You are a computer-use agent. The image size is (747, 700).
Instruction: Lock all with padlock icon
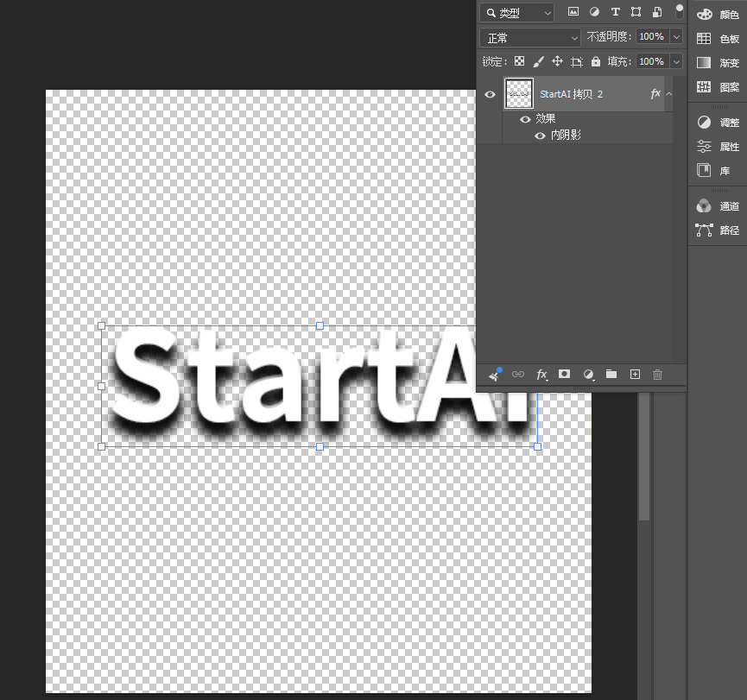(x=596, y=61)
